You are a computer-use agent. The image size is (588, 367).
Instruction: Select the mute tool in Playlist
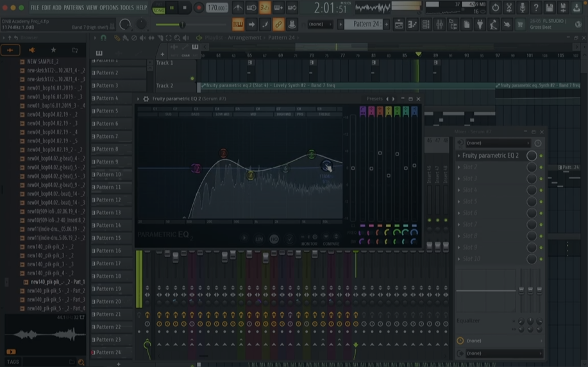(x=142, y=38)
